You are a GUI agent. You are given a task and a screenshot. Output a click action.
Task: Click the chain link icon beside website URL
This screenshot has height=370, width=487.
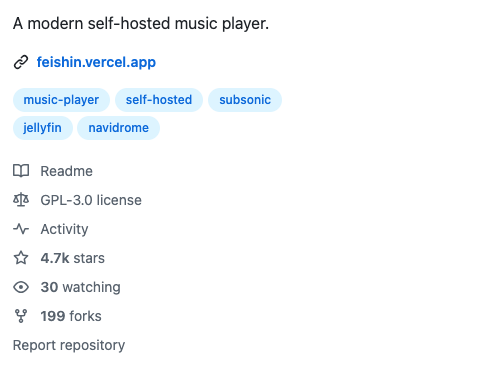tap(21, 62)
